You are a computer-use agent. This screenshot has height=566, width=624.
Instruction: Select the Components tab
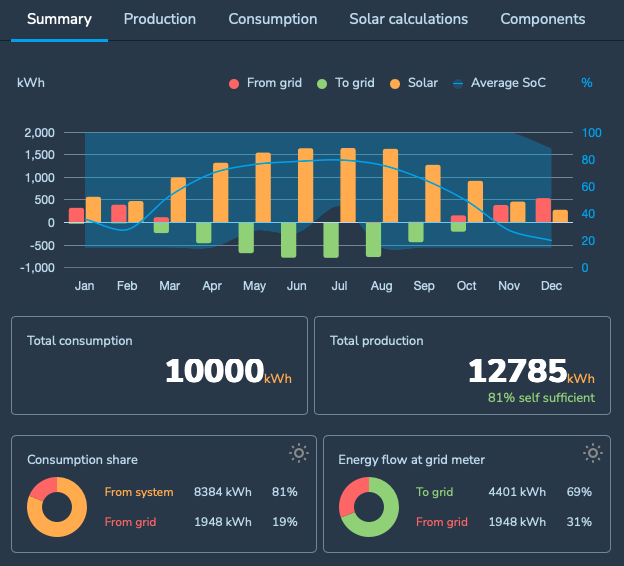coord(543,19)
